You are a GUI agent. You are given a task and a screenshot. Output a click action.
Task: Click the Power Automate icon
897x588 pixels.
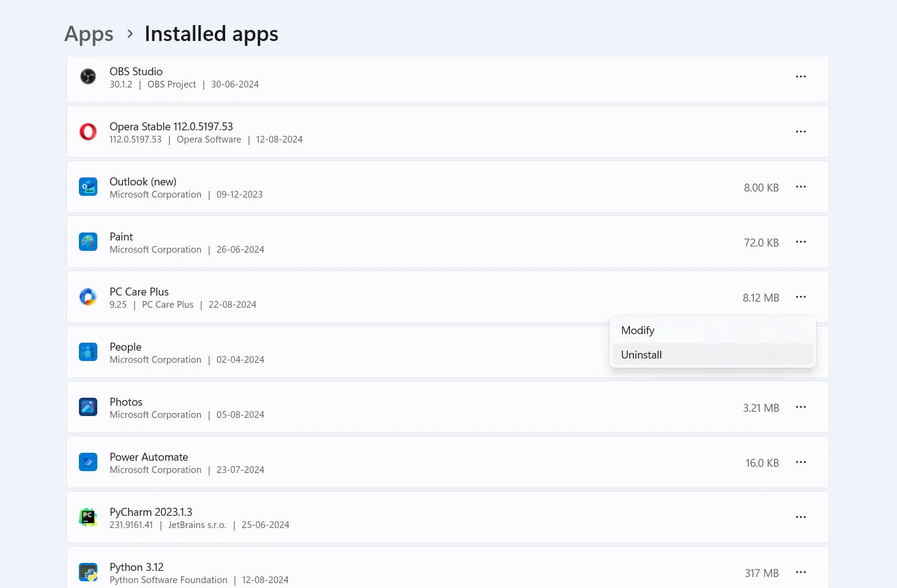(x=88, y=462)
